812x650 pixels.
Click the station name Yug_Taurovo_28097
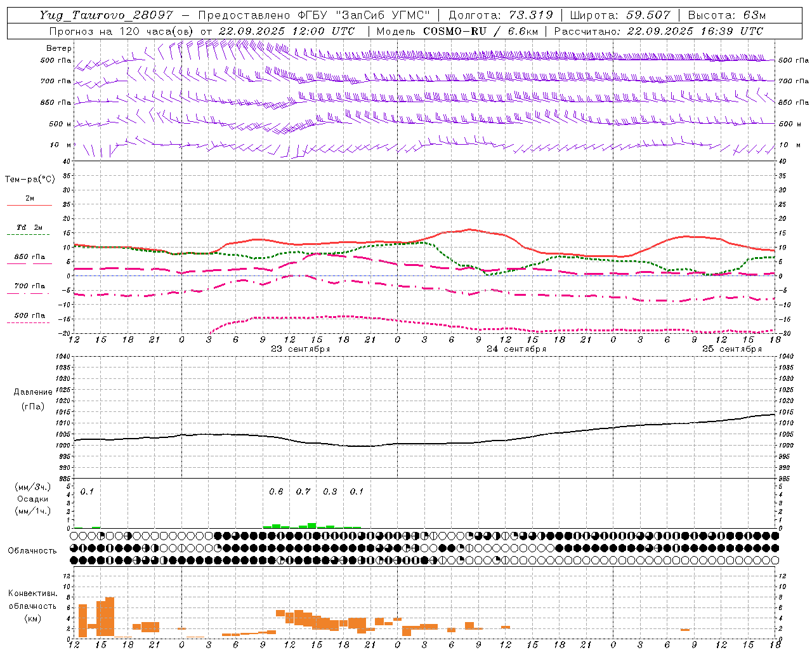point(106,15)
